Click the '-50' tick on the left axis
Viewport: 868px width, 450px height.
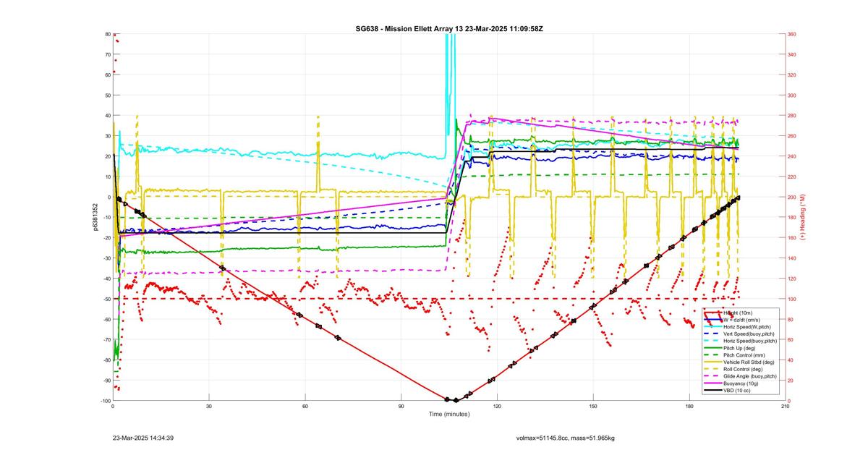coord(106,299)
